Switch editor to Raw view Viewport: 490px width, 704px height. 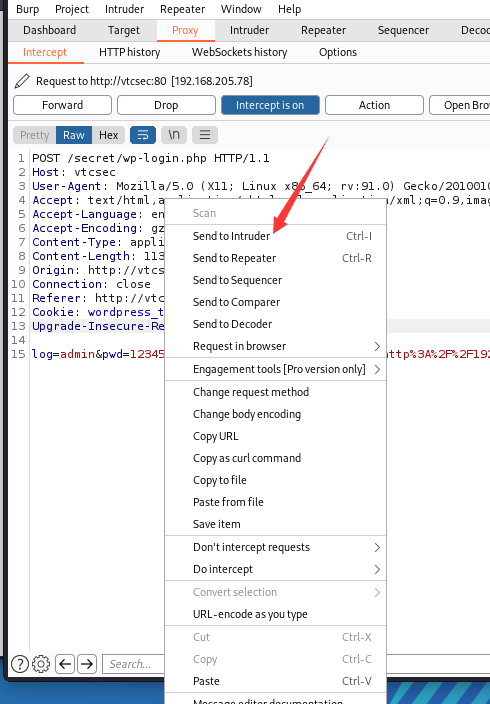(x=74, y=135)
